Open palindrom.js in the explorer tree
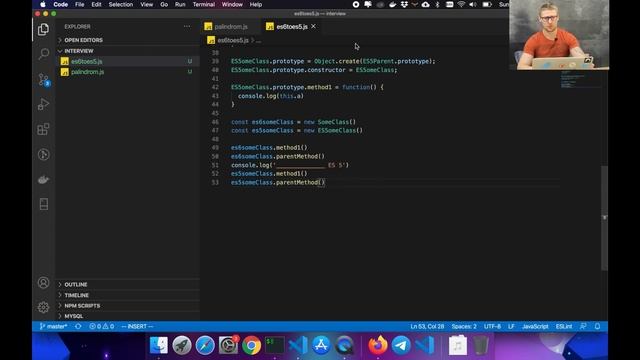 point(127,72)
